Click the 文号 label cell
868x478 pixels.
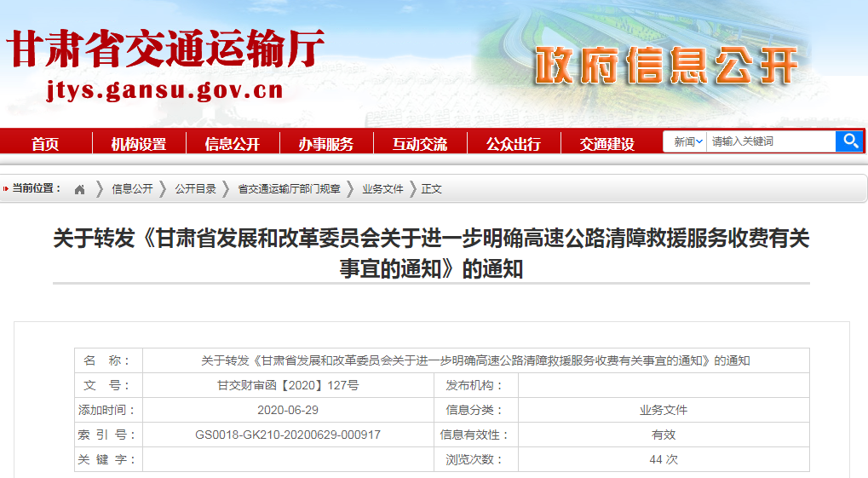108,385
